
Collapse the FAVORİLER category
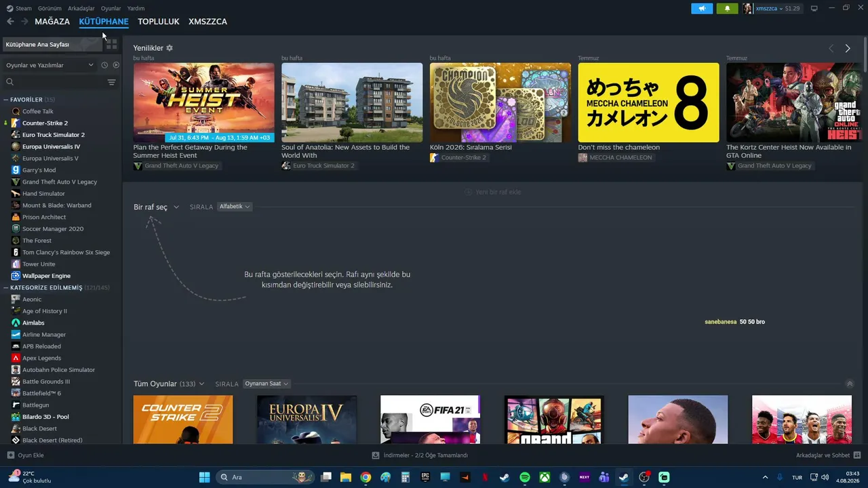pos(6,100)
